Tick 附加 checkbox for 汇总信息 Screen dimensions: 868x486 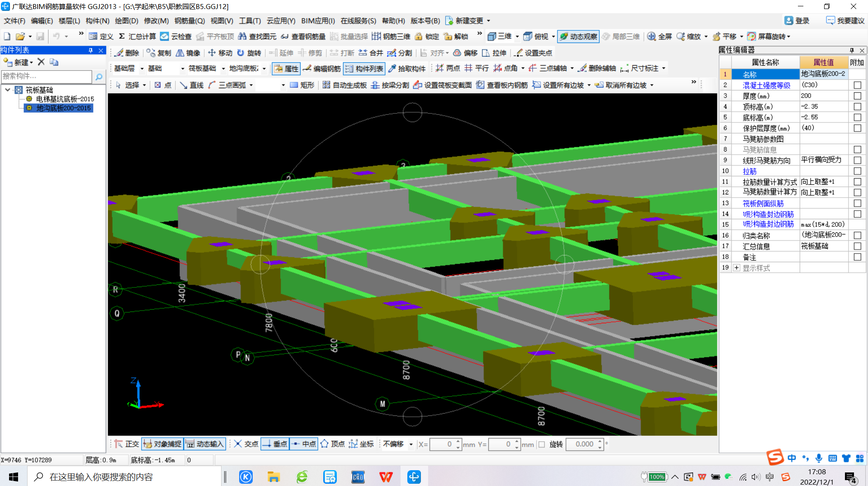point(857,246)
